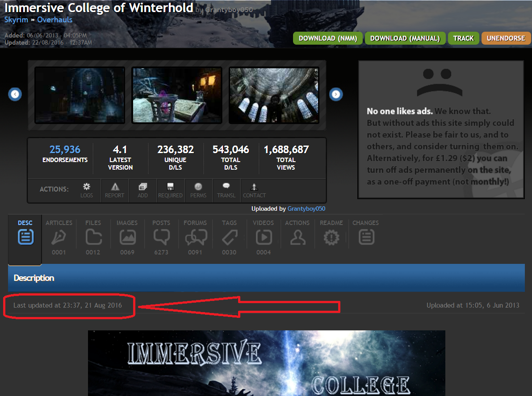Image resolution: width=532 pixels, height=396 pixels.
Task: Open uploader Grantyboy050 profile link
Action: click(306, 208)
